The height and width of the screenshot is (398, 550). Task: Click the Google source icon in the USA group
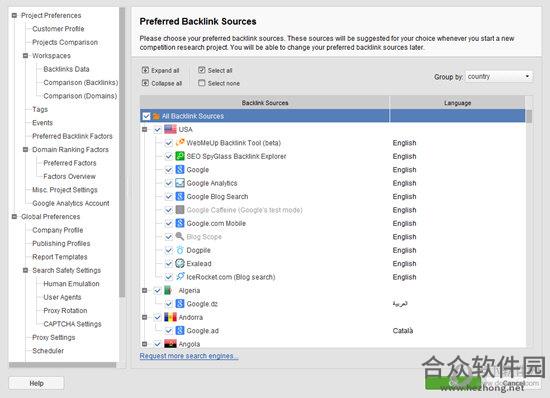coord(180,169)
